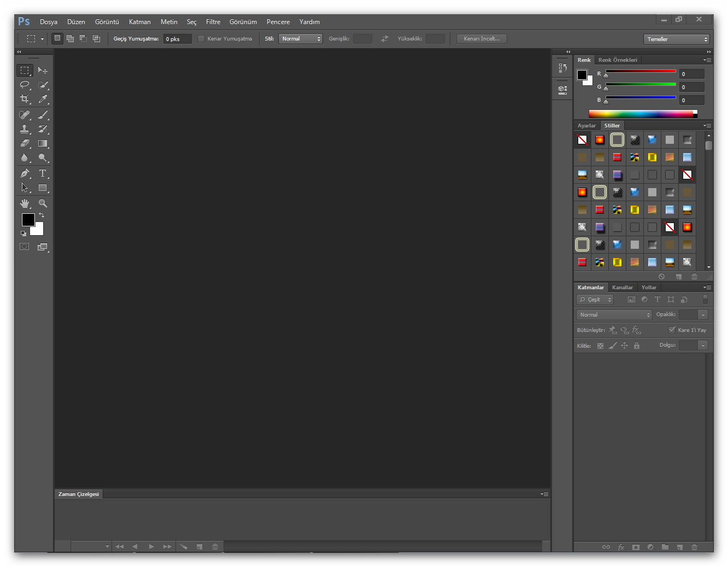The height and width of the screenshot is (567, 728).
Task: Toggle the Kare 1'i Yay checkbox
Action: (672, 330)
